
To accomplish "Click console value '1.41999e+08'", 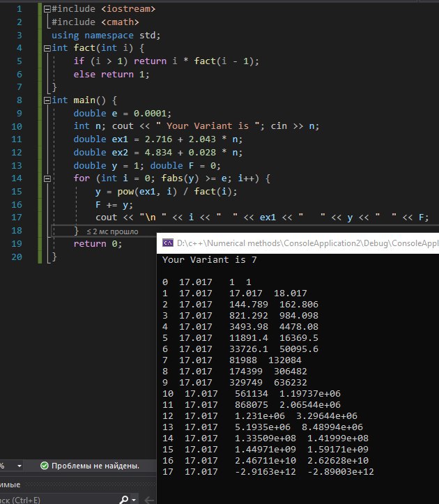I will click(x=338, y=438).
